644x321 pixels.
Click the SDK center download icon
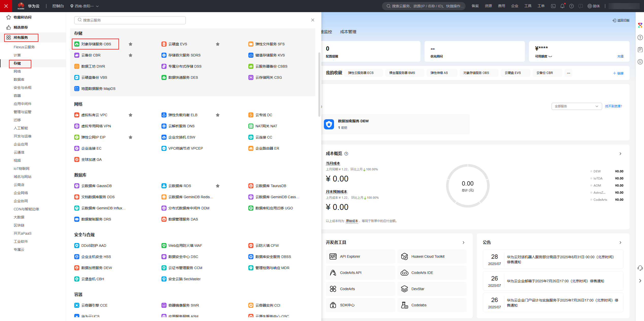point(333,305)
